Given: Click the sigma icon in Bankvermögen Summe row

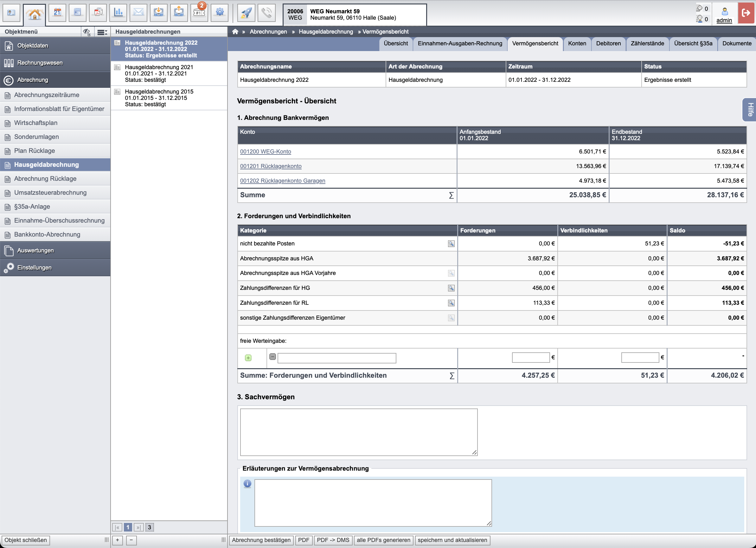Looking at the screenshot, I should 451,195.
